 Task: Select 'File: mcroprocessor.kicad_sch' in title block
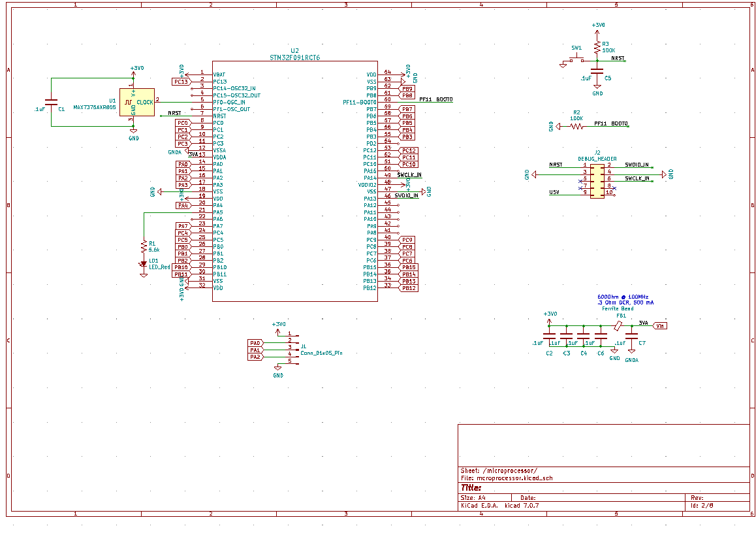pos(507,478)
